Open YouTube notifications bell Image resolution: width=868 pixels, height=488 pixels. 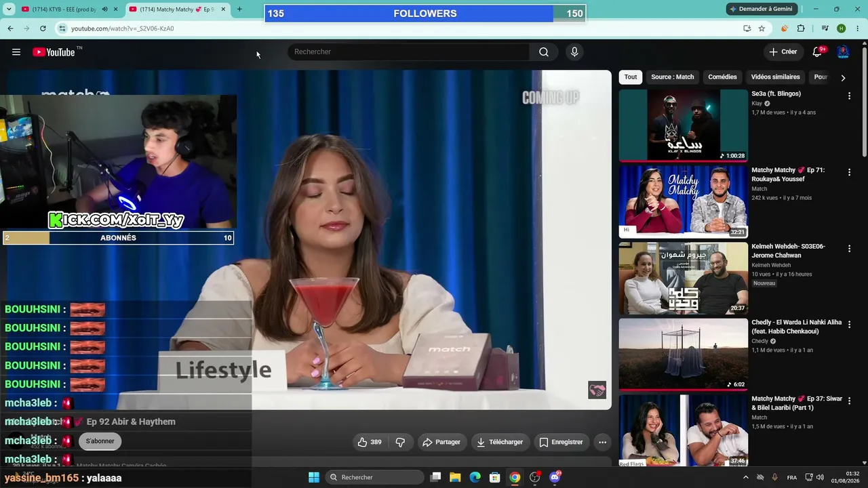pos(818,52)
